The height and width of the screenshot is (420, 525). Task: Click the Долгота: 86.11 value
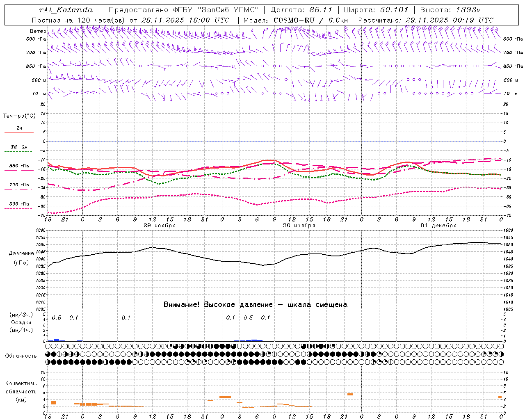(x=301, y=10)
